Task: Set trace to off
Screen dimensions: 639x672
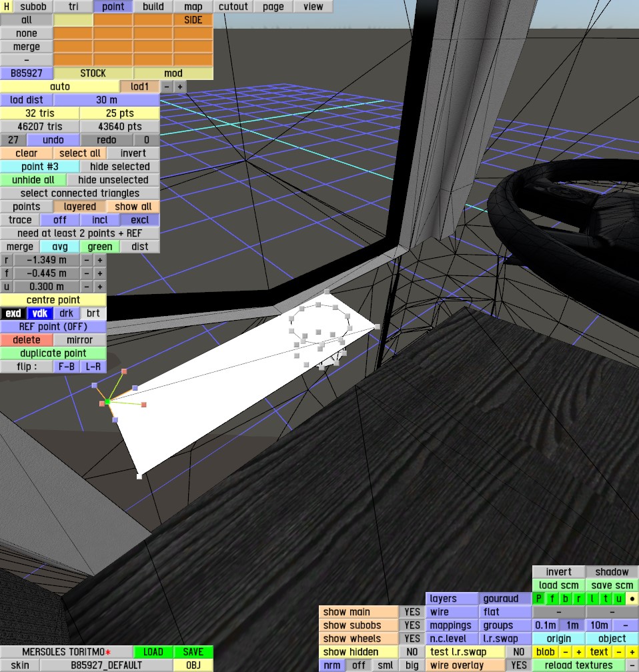Action: coord(59,220)
